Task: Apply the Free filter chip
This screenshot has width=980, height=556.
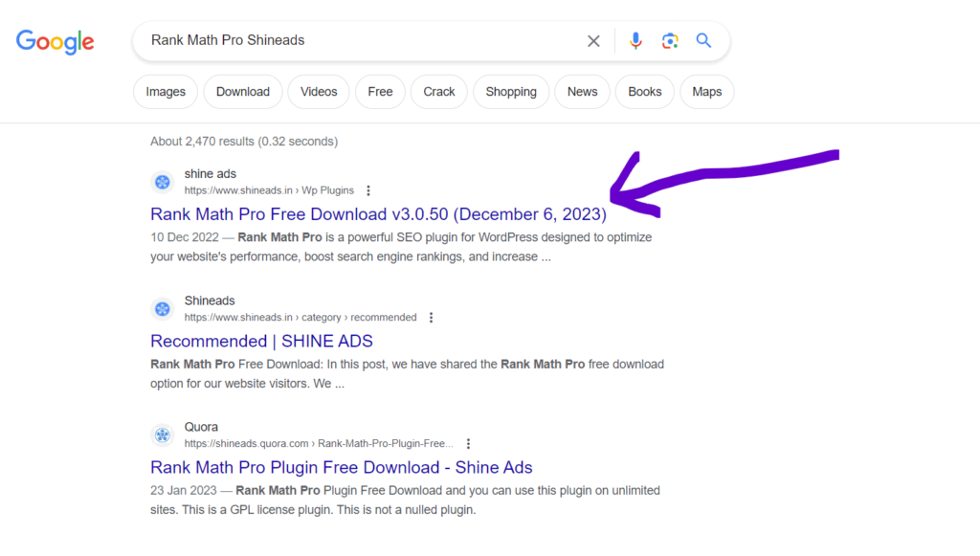Action: point(380,92)
